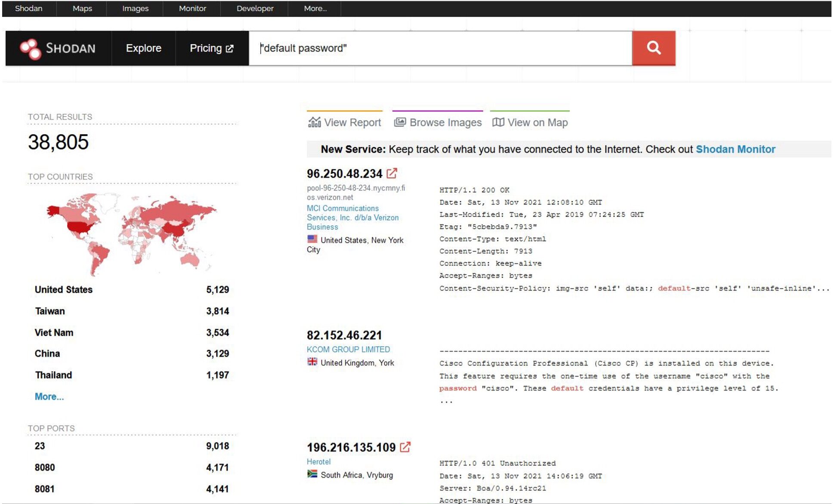
Task: Filter results by United States
Action: (x=64, y=289)
